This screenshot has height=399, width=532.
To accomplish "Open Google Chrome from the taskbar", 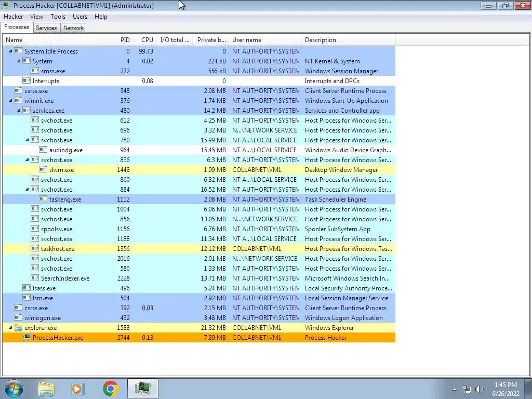I will [x=110, y=389].
